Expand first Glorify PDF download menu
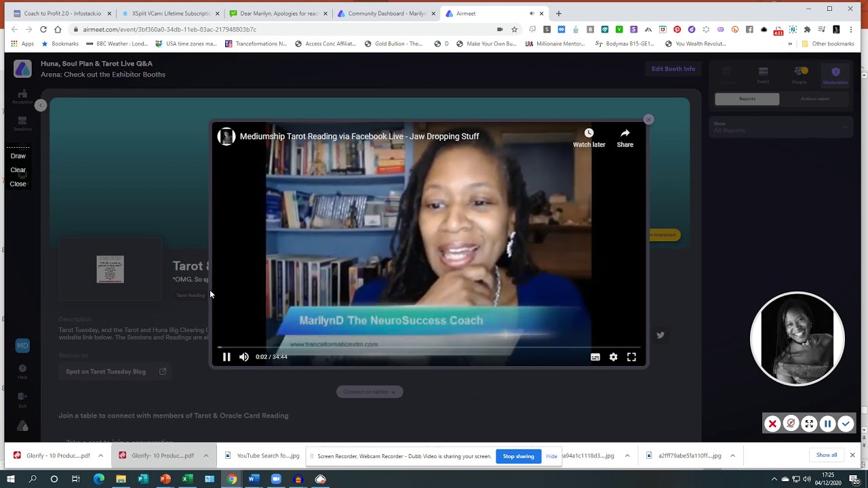The width and height of the screenshot is (868, 488). coord(100,456)
